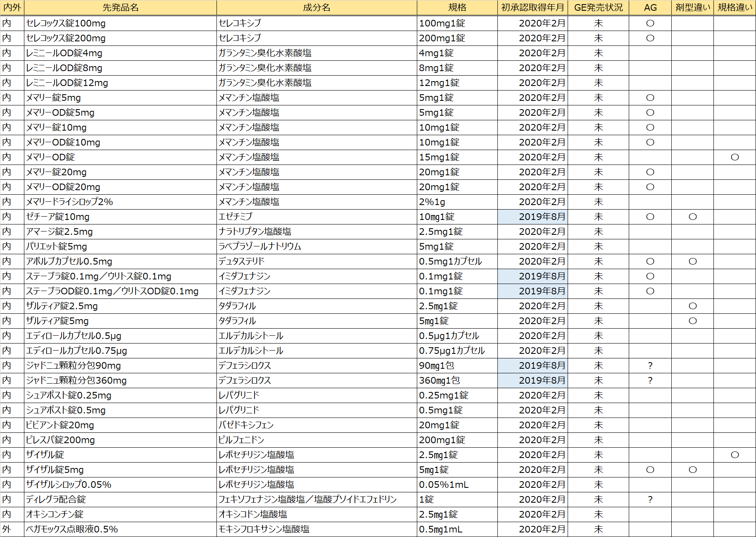Select the 先発品名 column header
This screenshot has height=537, width=756.
pos(120,8)
